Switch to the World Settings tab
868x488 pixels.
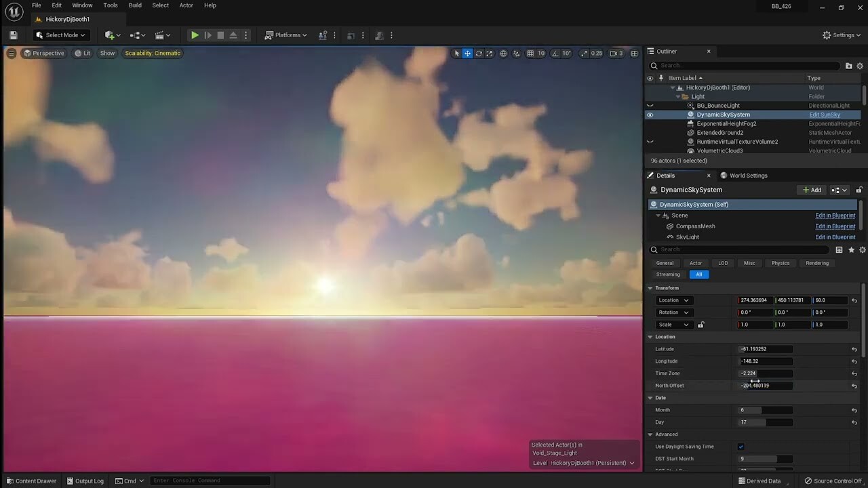749,175
